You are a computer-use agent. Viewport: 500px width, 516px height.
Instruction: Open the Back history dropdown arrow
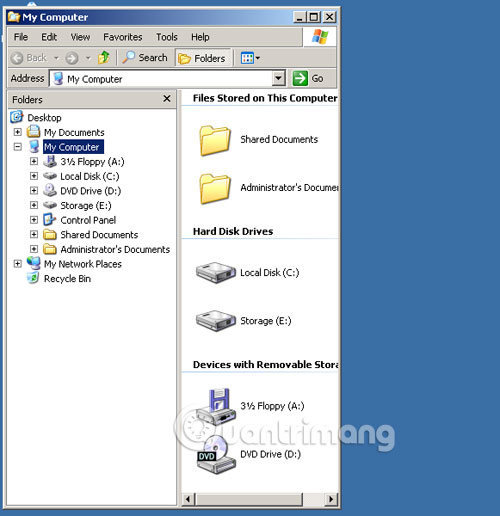56,58
